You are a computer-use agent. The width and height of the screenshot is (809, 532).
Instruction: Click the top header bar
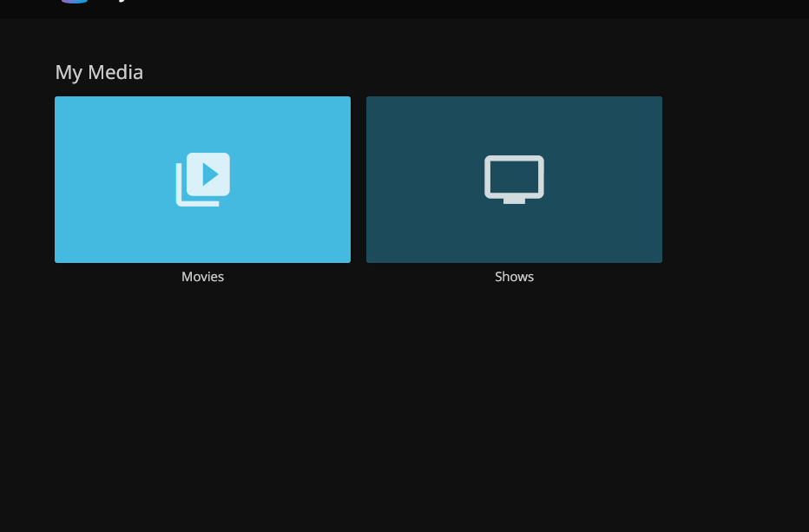tap(434, 8)
